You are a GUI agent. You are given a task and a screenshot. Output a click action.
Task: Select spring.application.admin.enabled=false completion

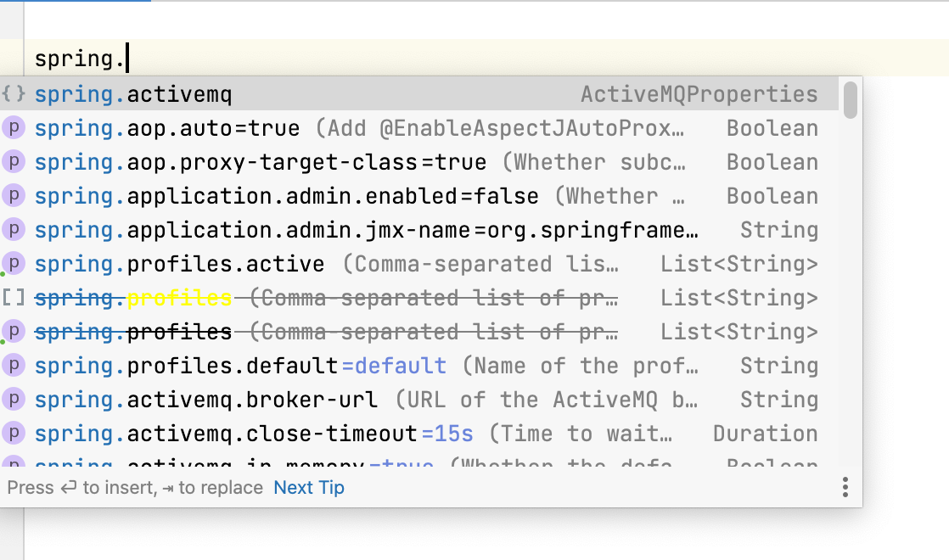tap(286, 197)
